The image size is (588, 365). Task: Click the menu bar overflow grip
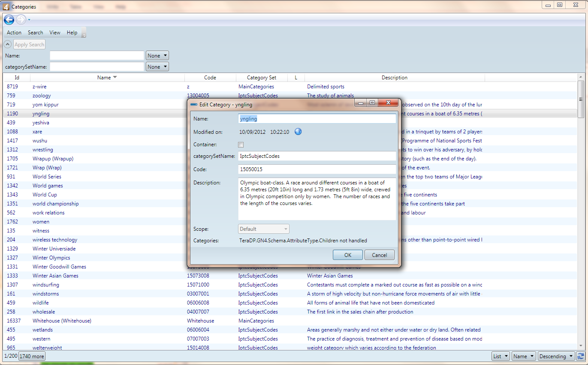pos(84,33)
